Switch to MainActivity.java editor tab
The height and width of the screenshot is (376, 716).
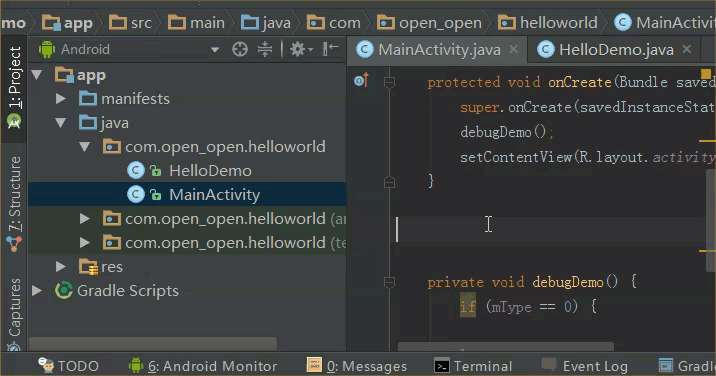pos(437,49)
